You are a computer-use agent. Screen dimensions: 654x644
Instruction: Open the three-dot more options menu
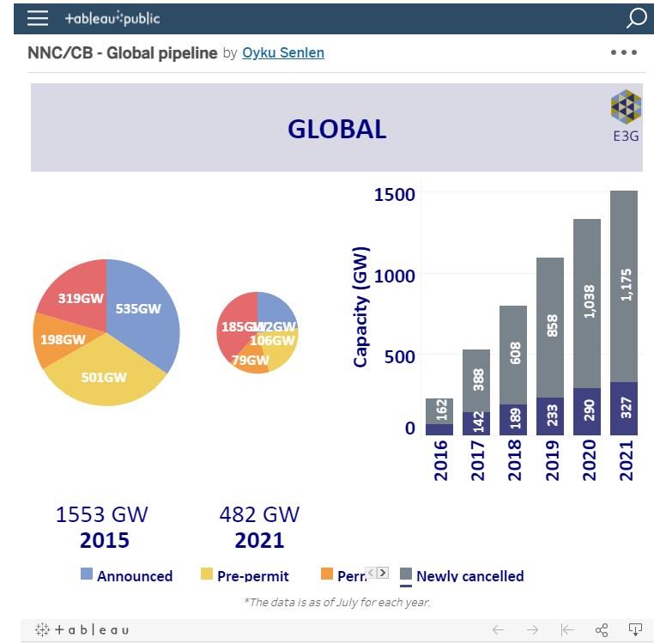(624, 52)
